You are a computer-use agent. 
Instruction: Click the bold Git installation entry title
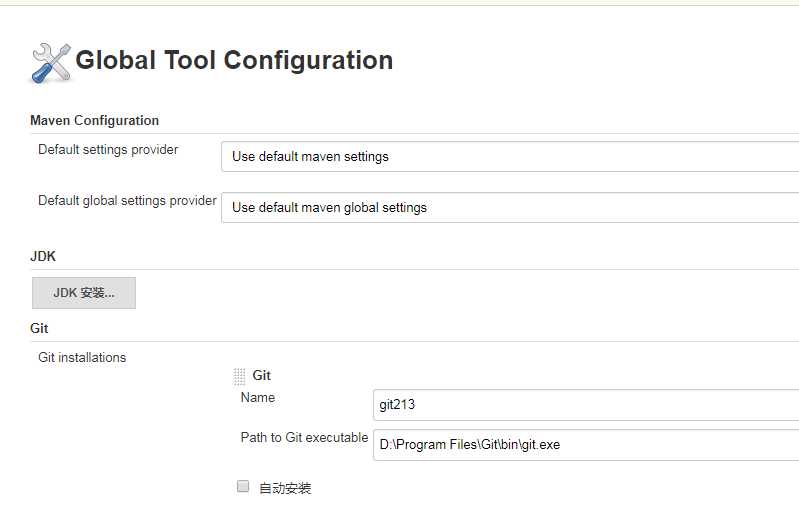(261, 375)
